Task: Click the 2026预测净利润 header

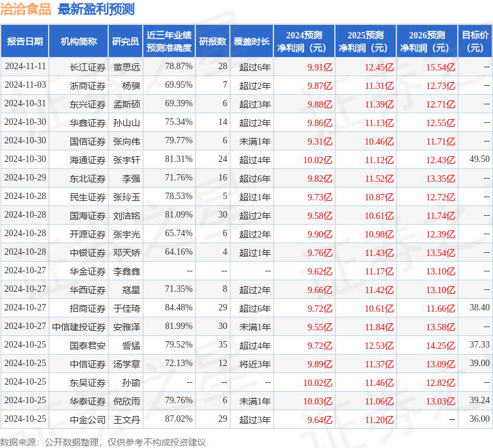Action: (427, 41)
